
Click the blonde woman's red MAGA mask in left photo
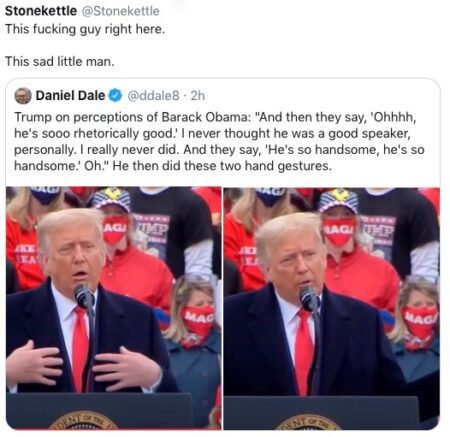click(x=197, y=320)
